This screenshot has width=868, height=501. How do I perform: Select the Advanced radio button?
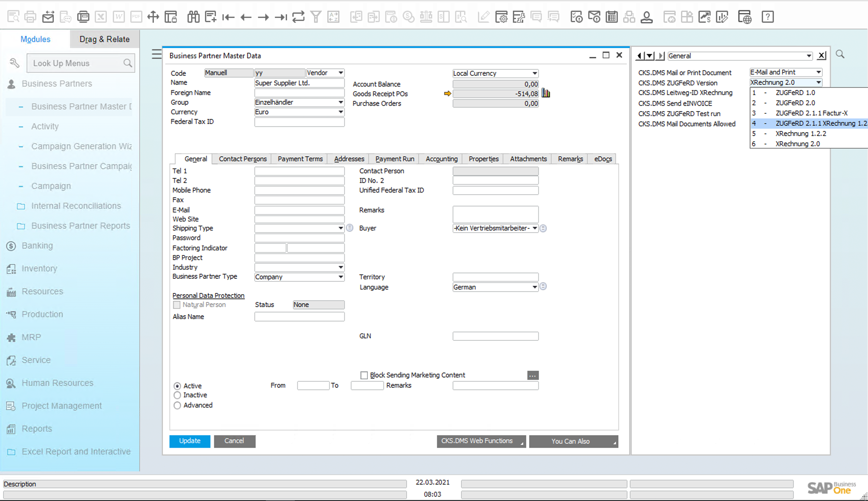pos(177,405)
